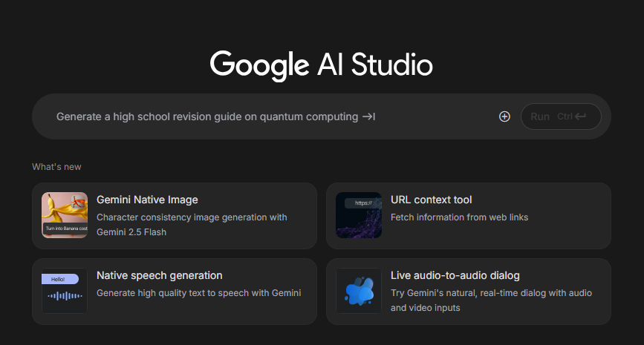Click "Generate high quality text to speech with Gemini" text
This screenshot has height=345, width=644.
199,293
